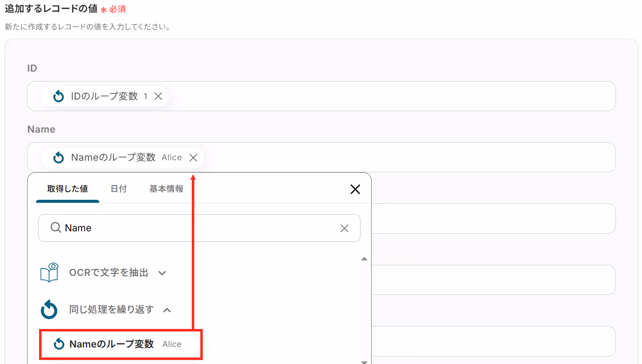Select Nameのループ変数 Alice from list
642x364 pixels.
click(x=121, y=344)
